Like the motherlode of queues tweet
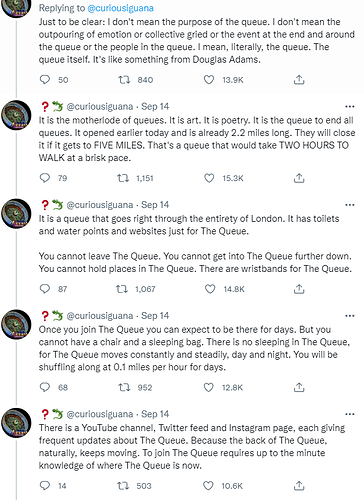 click(209, 178)
